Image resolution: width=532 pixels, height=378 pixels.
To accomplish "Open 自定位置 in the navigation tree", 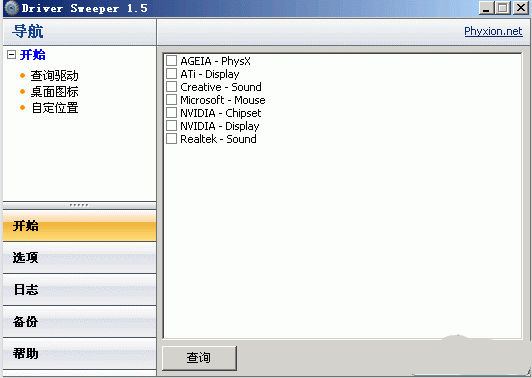I will (x=55, y=108).
